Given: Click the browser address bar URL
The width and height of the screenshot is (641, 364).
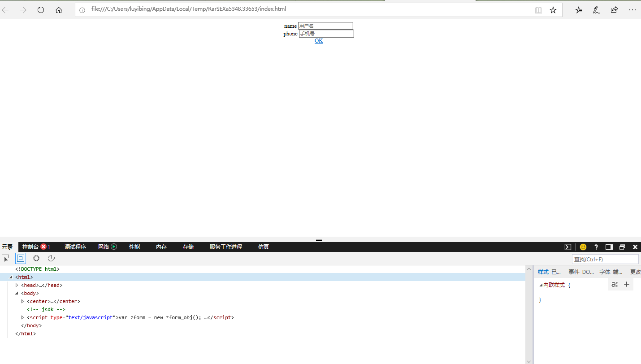Looking at the screenshot, I should [x=188, y=9].
